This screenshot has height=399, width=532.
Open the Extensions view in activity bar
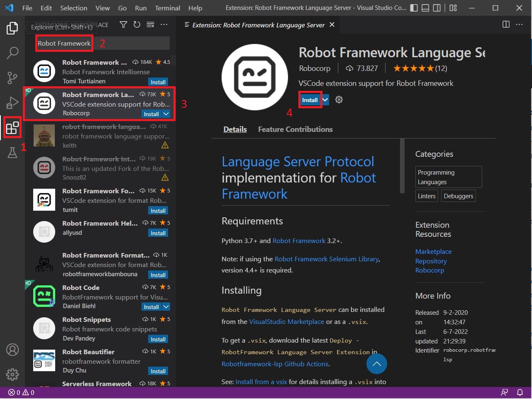tap(12, 127)
